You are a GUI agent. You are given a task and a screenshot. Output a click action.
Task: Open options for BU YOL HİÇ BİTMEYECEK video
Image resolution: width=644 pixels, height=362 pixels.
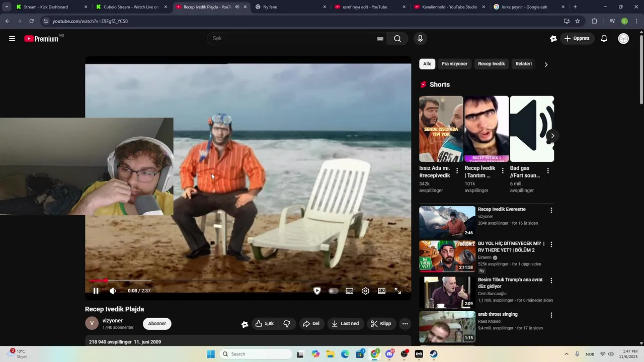(x=551, y=244)
